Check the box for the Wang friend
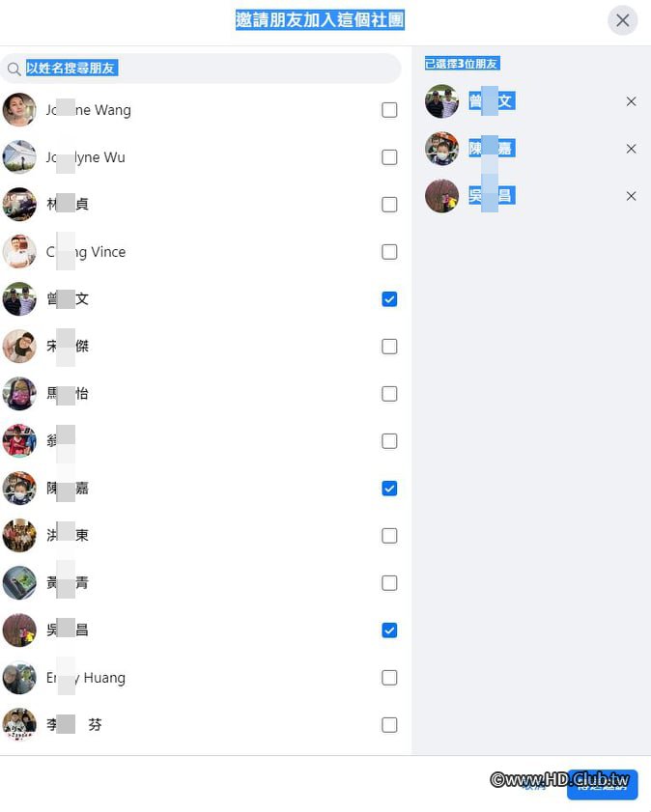Viewport: 651px width, 812px height. click(x=389, y=110)
